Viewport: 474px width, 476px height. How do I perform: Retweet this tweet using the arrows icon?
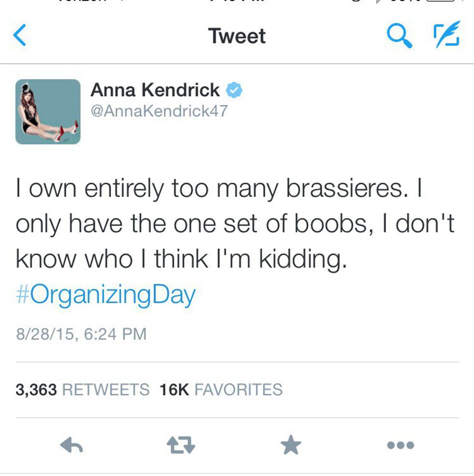click(181, 445)
